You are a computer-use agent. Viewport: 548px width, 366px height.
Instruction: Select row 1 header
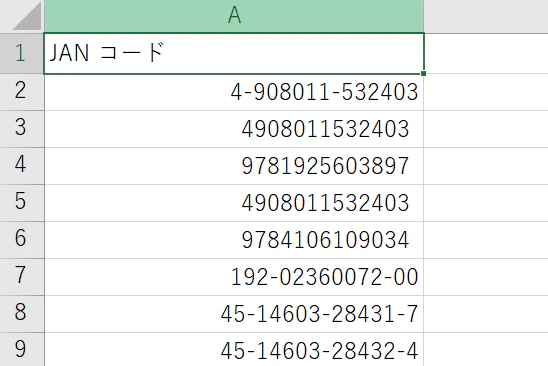[x=22, y=53]
